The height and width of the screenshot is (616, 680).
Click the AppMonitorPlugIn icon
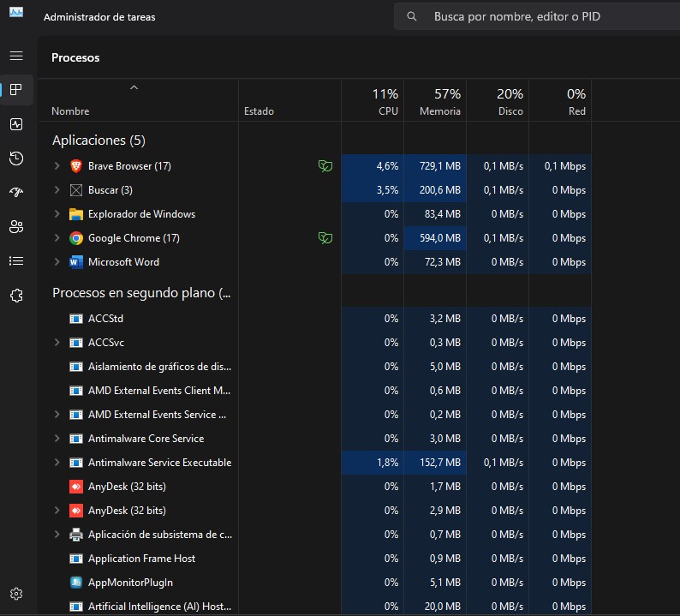76,583
